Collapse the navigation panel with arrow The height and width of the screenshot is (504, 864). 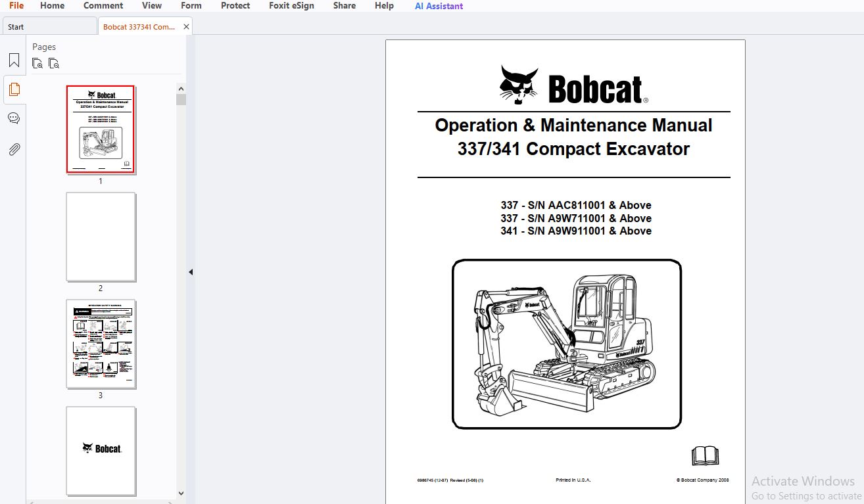click(x=191, y=272)
